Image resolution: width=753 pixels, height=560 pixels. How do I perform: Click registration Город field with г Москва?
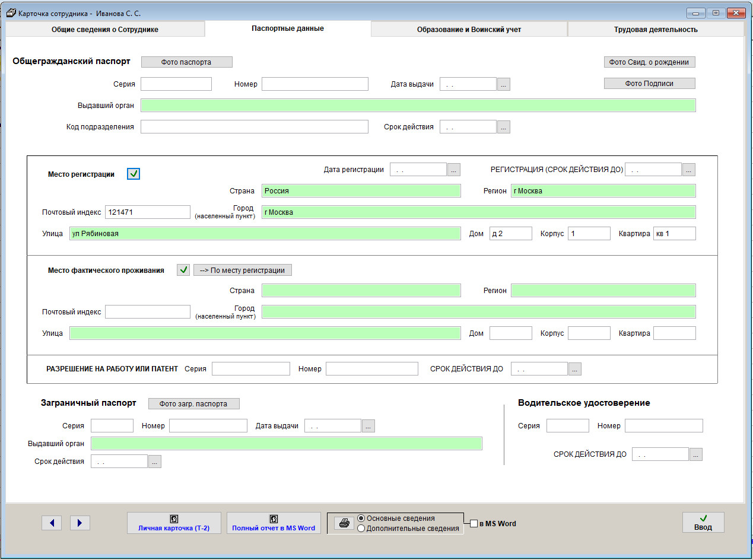pyautogui.click(x=479, y=212)
